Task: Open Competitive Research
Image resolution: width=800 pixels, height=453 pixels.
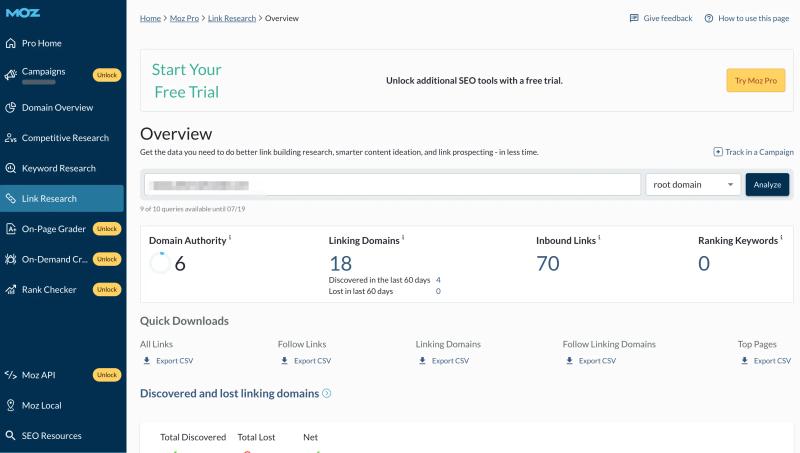Action: 65,138
